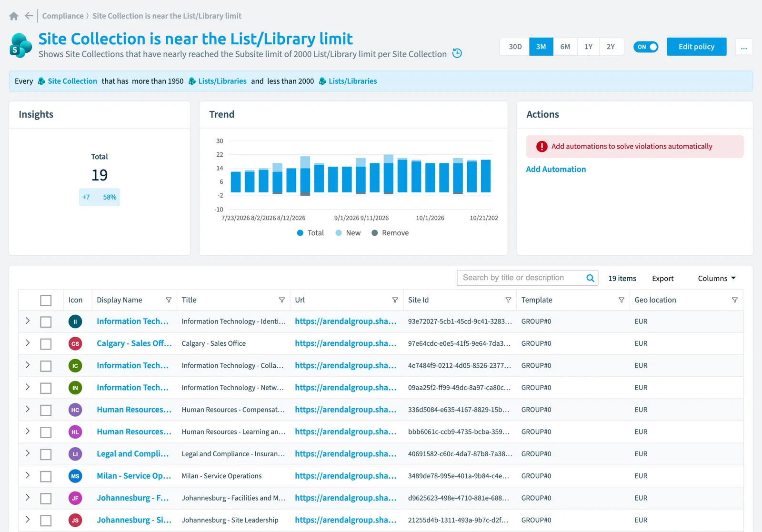Image resolution: width=762 pixels, height=532 pixels.
Task: Expand the Johannesburg - Facilities row
Action: click(x=28, y=497)
